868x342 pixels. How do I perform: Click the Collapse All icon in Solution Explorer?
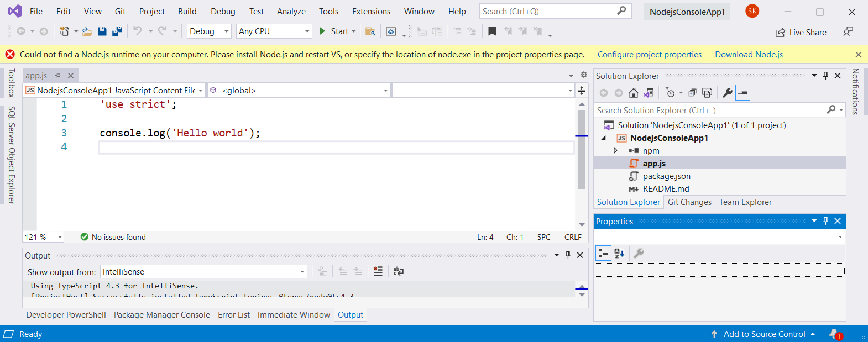coord(692,93)
